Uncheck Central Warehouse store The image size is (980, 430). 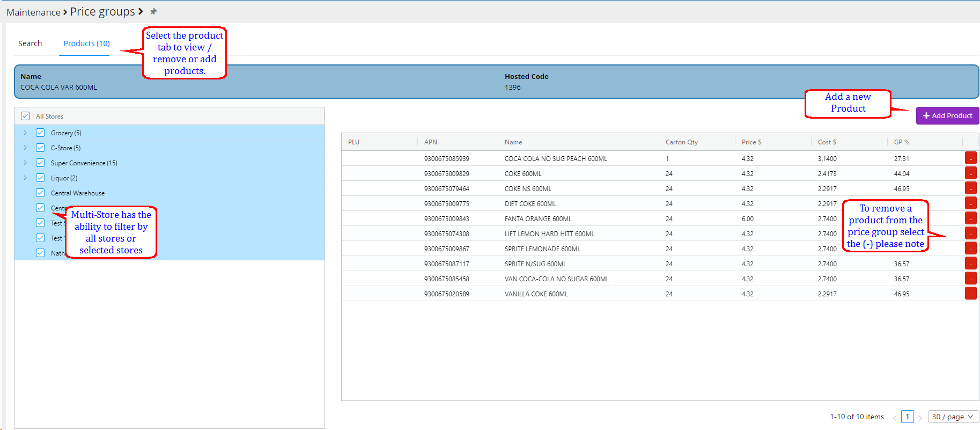[x=40, y=193]
